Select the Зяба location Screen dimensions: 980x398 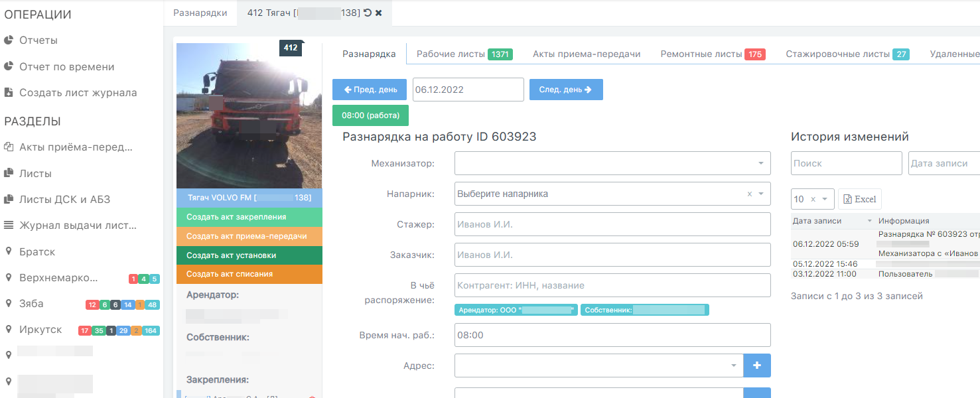click(x=31, y=304)
